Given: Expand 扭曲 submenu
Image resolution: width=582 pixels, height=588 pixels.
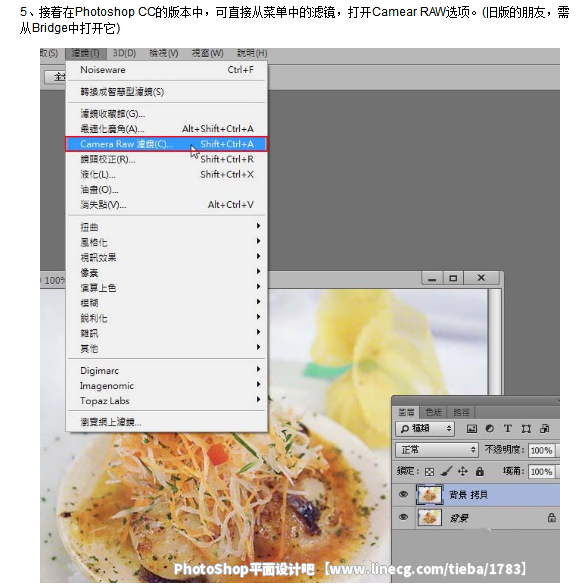Looking at the screenshot, I should [x=166, y=227].
